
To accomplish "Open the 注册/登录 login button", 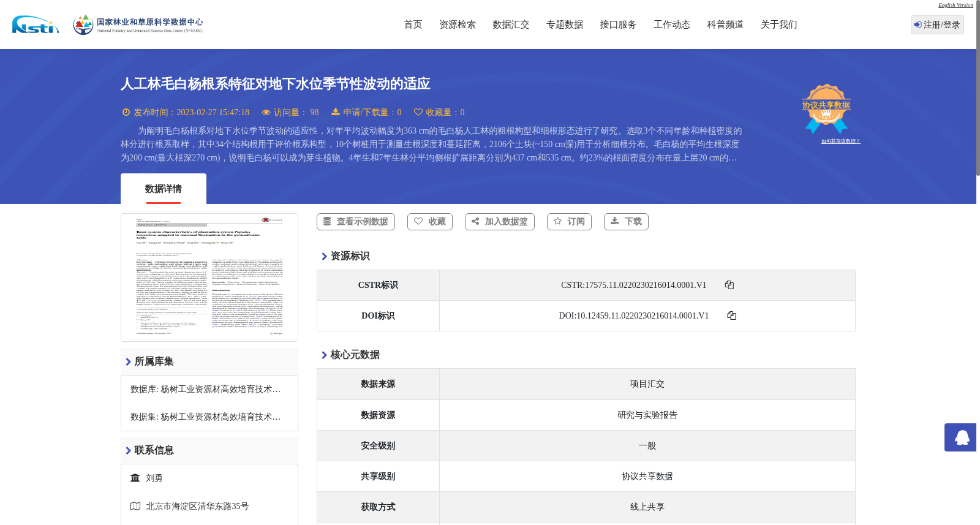I will pos(937,25).
